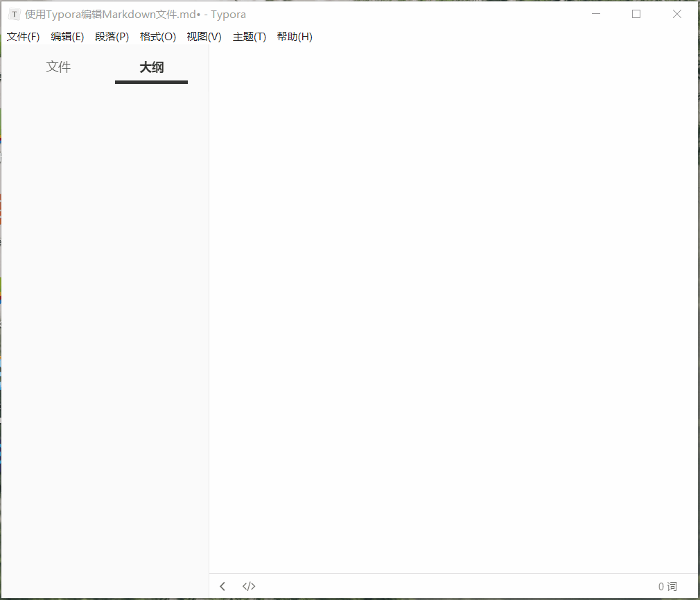Screen dimensions: 700x600
Task: Minimize the Typora window
Action: point(595,14)
